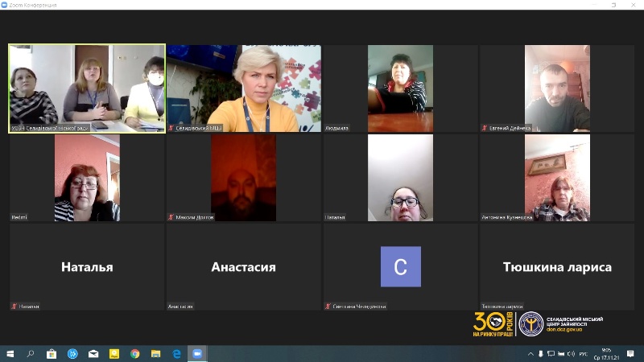Select the Анастасия participant tile
644x362 pixels.
click(x=243, y=267)
